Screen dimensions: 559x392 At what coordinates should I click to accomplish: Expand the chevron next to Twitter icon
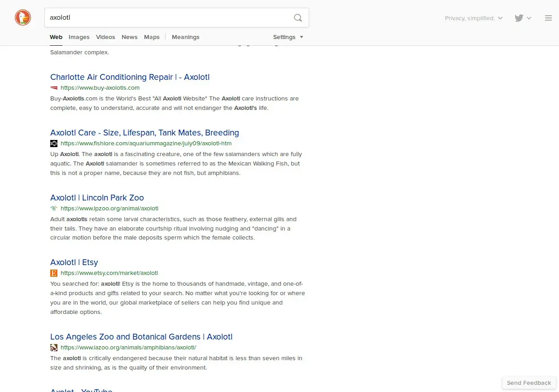point(529,18)
